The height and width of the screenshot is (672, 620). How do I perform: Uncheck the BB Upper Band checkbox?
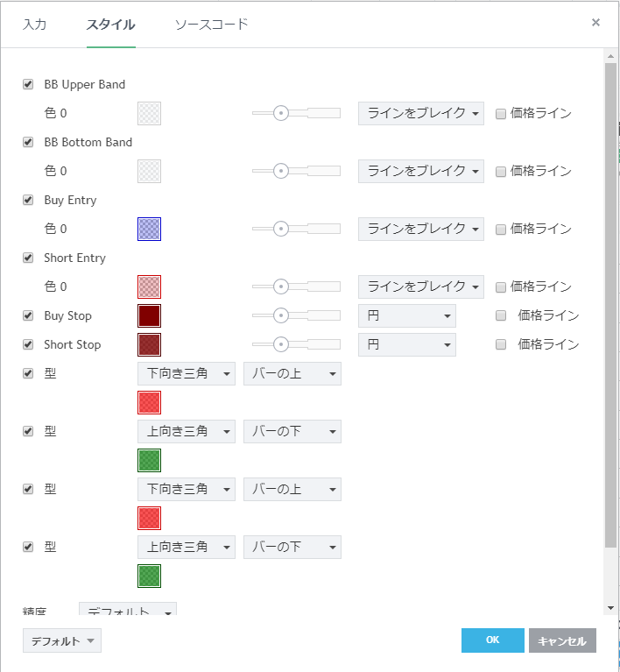[28, 84]
